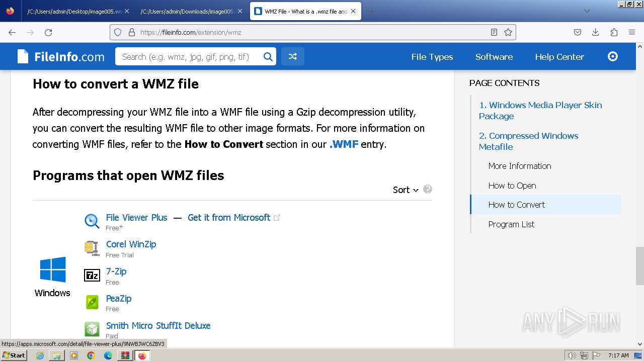644x362 pixels.
Task: Switch to Downloads image005 tab
Action: pos(192,11)
